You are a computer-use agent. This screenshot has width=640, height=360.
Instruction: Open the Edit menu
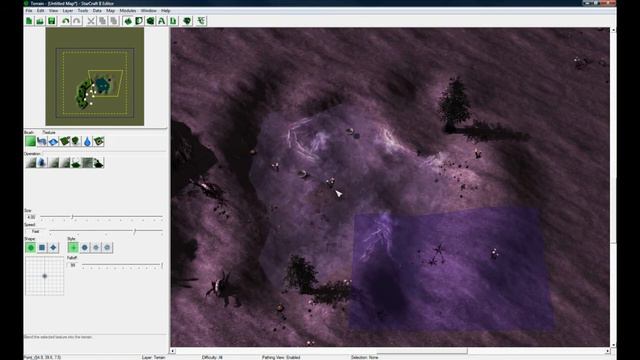pyautogui.click(x=40, y=11)
